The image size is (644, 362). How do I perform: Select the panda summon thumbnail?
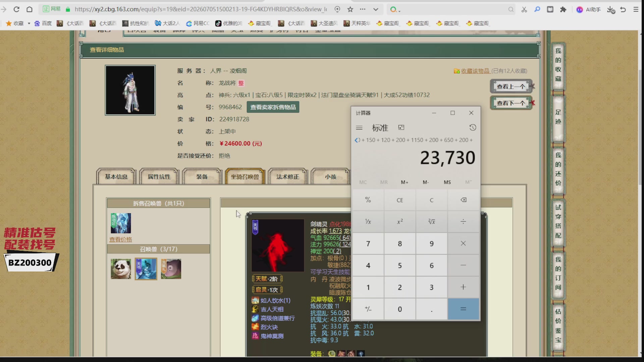(x=121, y=269)
